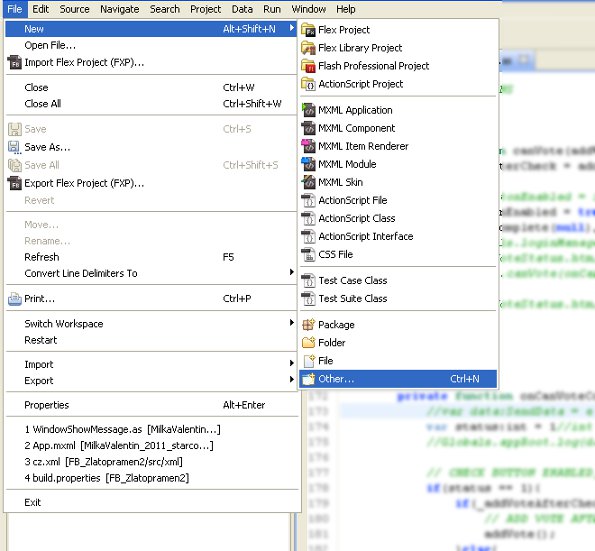The image size is (595, 551).
Task: Click the CSS File icon
Action: [x=308, y=254]
